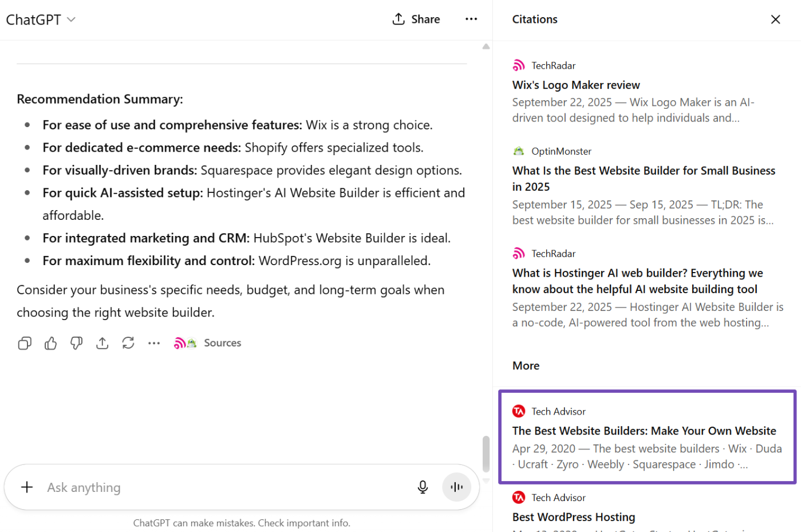Start voice mode with the waveform button
801x532 pixels.
[456, 487]
